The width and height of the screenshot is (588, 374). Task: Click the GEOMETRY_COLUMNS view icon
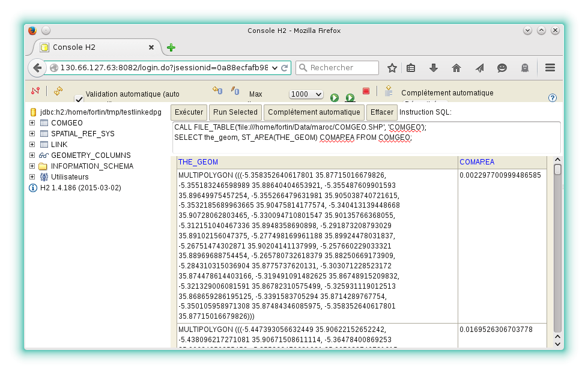pos(44,155)
